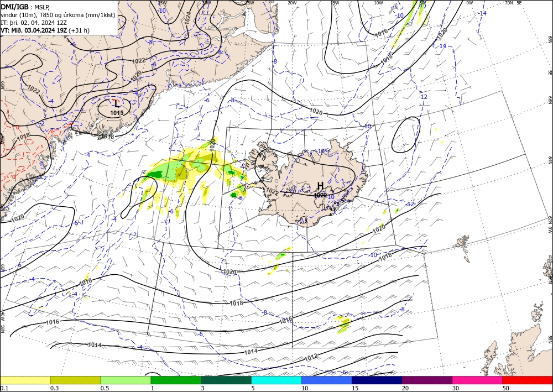Click the '1012' isobar label near the bottom
This screenshot has width=553, height=392.
click(x=311, y=358)
